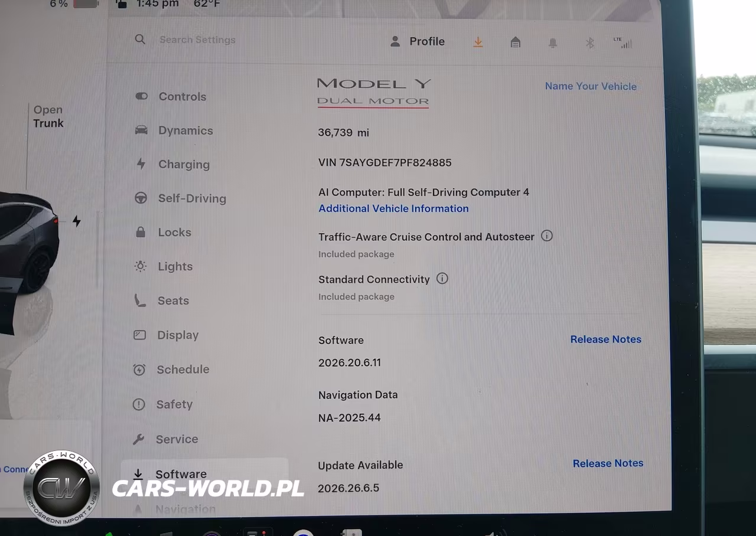Open Additional Vehicle Information link
Image resolution: width=756 pixels, height=536 pixels.
393,208
